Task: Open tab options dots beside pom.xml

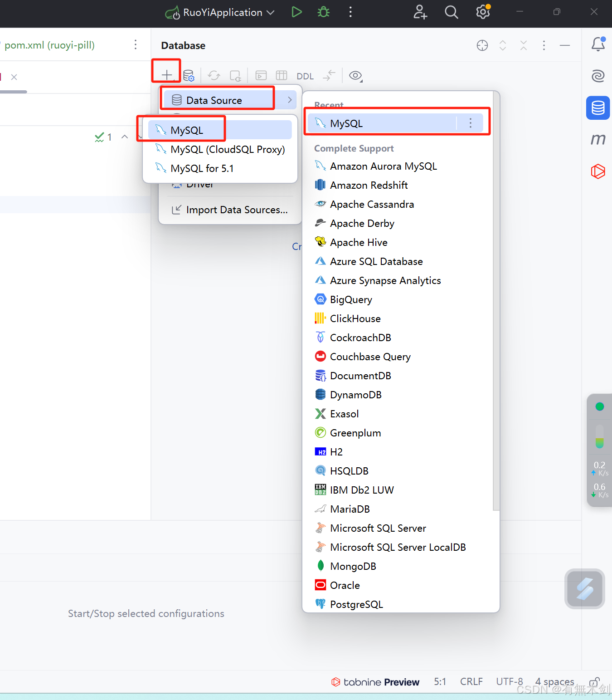Action: [x=136, y=44]
